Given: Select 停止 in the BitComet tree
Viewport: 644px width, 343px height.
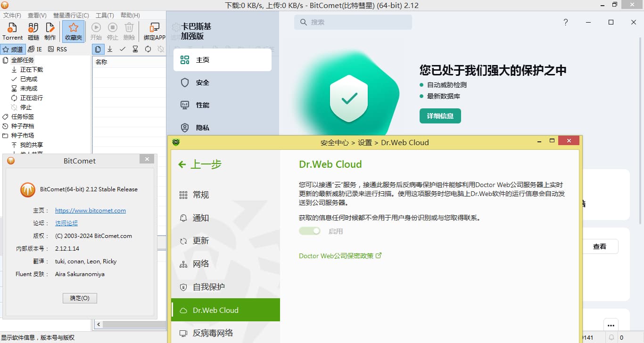Looking at the screenshot, I should pos(25,107).
